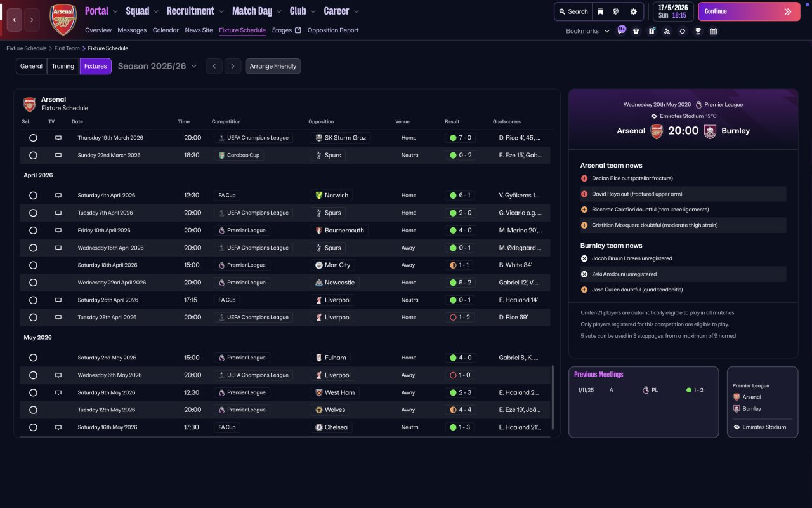
Task: Select the Man City fixture radio button
Action: coord(33,265)
